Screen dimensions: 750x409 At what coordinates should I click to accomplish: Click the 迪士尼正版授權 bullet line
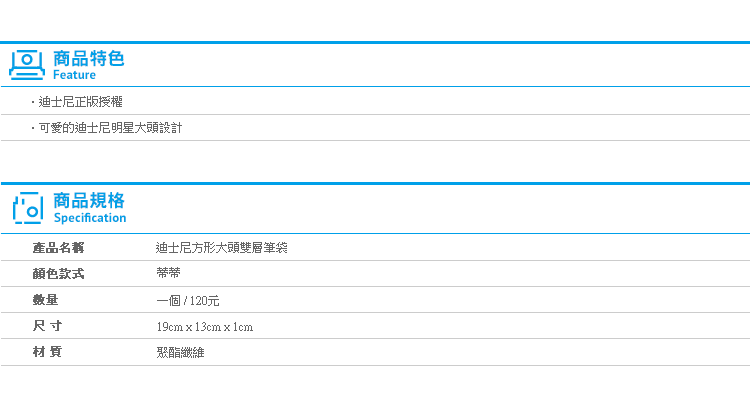[80, 101]
